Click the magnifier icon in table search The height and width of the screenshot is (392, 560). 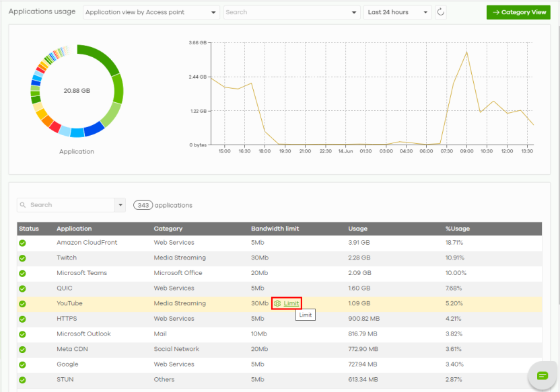click(24, 205)
